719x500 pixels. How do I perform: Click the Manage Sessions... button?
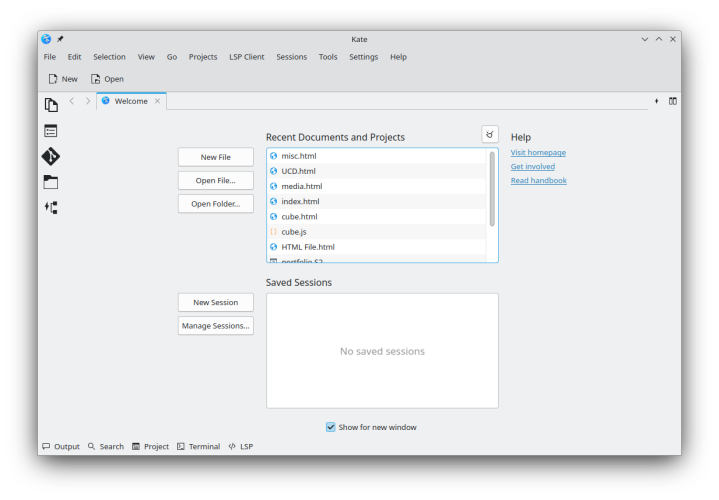point(215,325)
